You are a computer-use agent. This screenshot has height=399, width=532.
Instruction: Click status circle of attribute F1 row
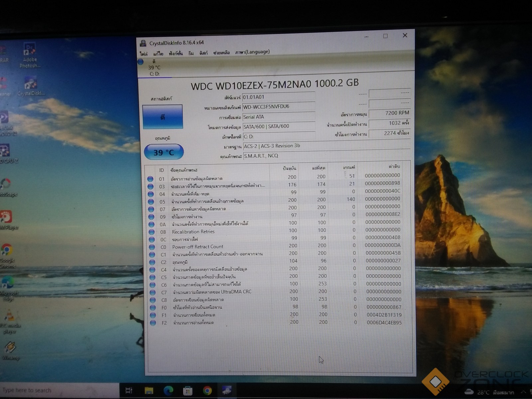pos(153,315)
